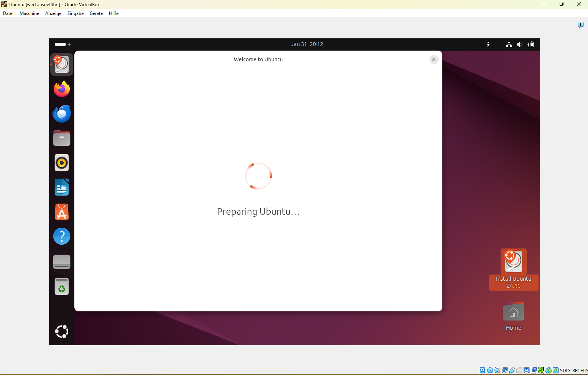Open Rhythmbox music player
Viewport: 588px width, 375px height.
pos(61,163)
